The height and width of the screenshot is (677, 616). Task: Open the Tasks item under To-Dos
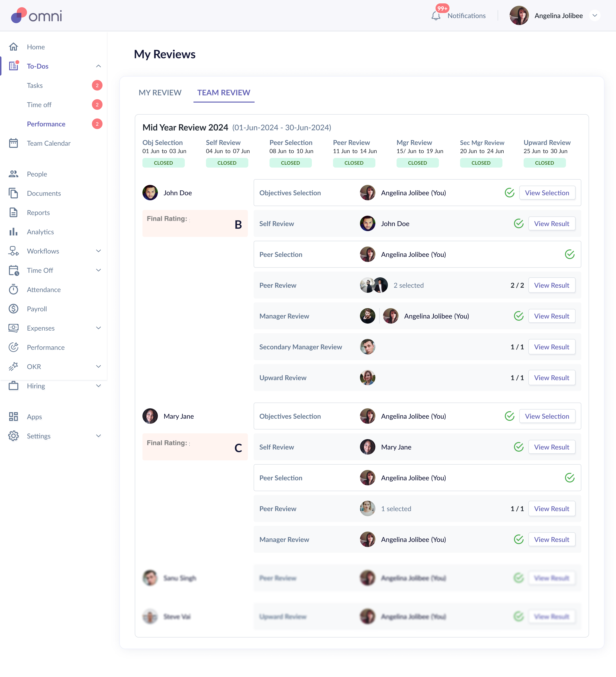pos(35,85)
